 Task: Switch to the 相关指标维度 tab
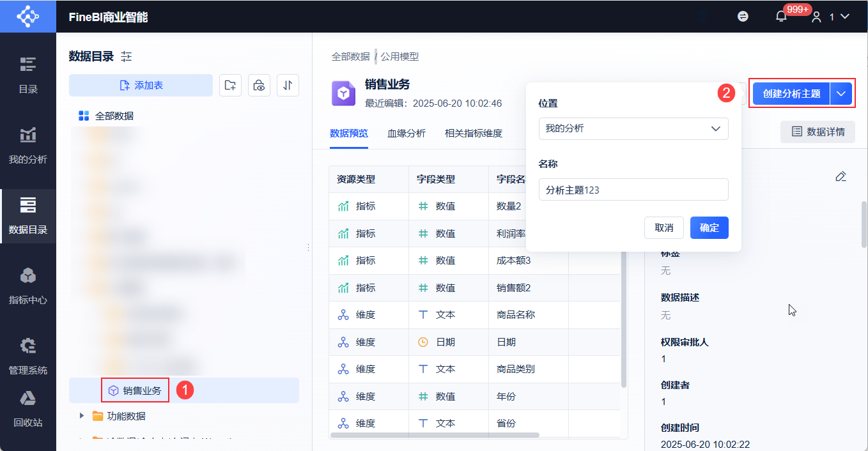[x=474, y=134]
